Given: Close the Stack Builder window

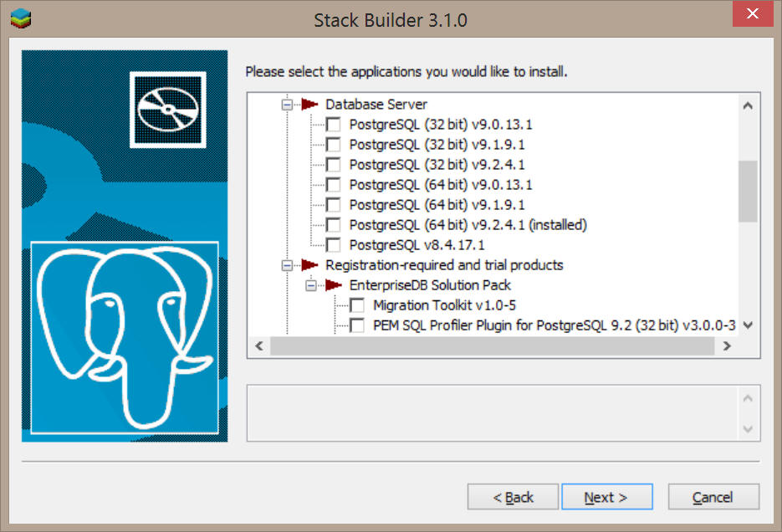Looking at the screenshot, I should click(x=752, y=13).
